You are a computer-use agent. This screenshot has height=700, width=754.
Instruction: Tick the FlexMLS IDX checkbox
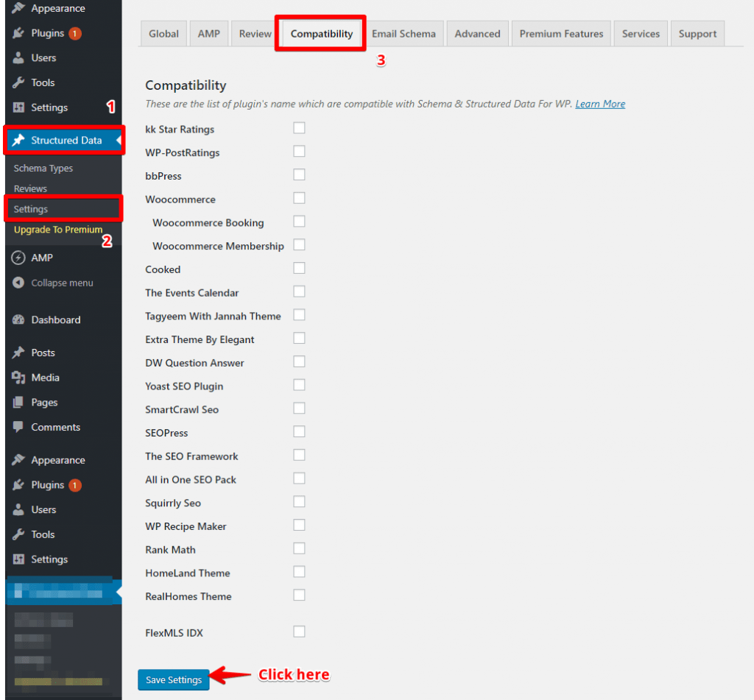[299, 632]
